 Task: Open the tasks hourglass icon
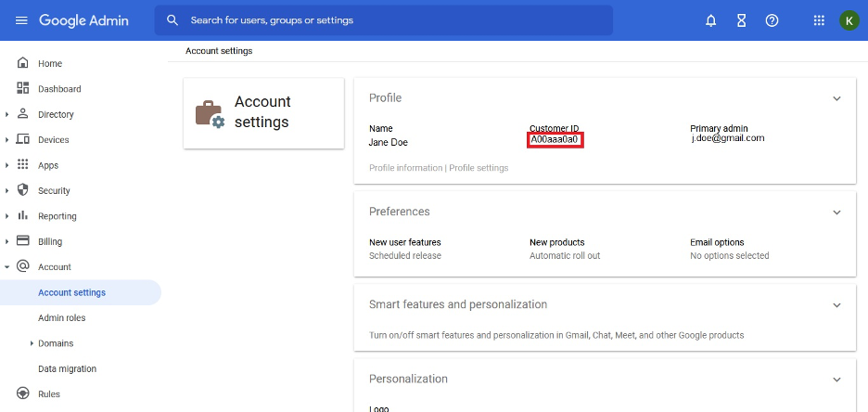(741, 20)
